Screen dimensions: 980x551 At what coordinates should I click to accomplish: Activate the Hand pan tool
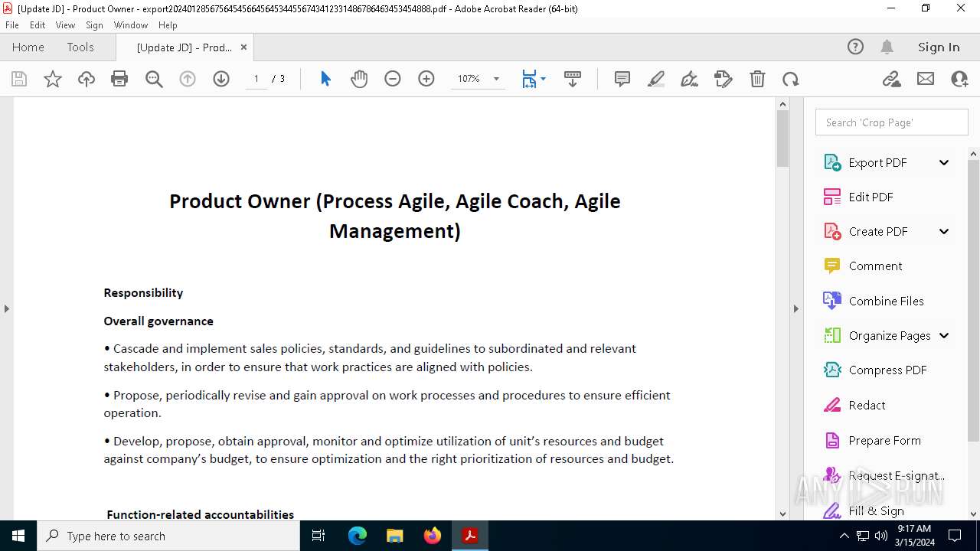tap(359, 79)
